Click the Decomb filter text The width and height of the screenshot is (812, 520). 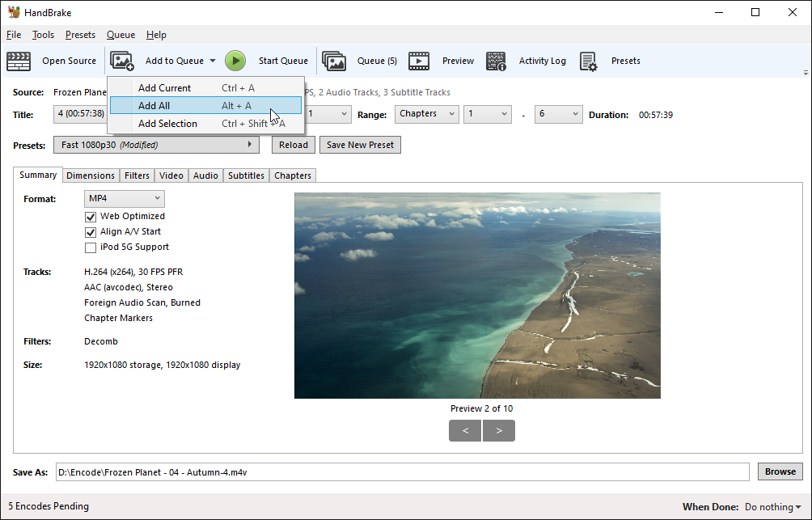coord(101,342)
